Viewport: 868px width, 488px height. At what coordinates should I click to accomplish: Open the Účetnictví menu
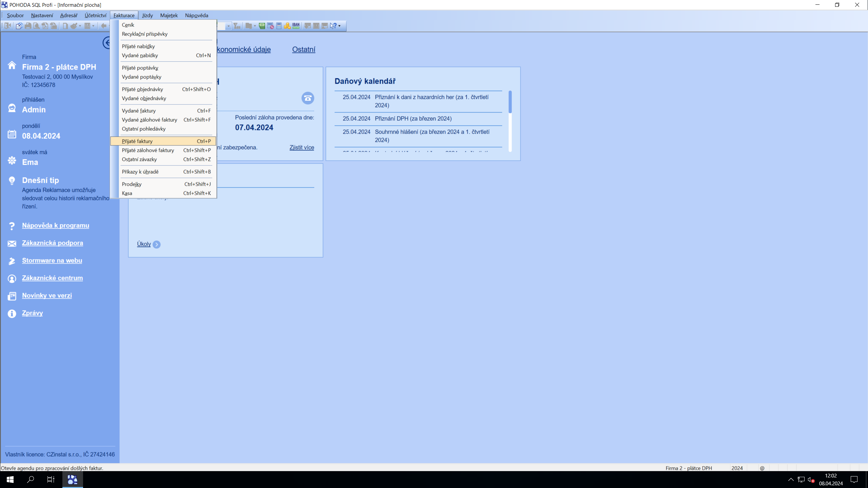pos(95,15)
